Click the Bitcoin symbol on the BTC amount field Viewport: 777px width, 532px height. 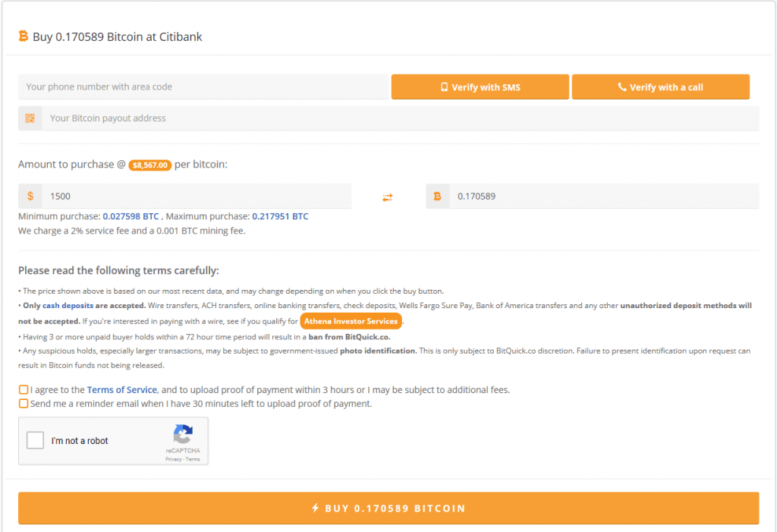click(438, 196)
